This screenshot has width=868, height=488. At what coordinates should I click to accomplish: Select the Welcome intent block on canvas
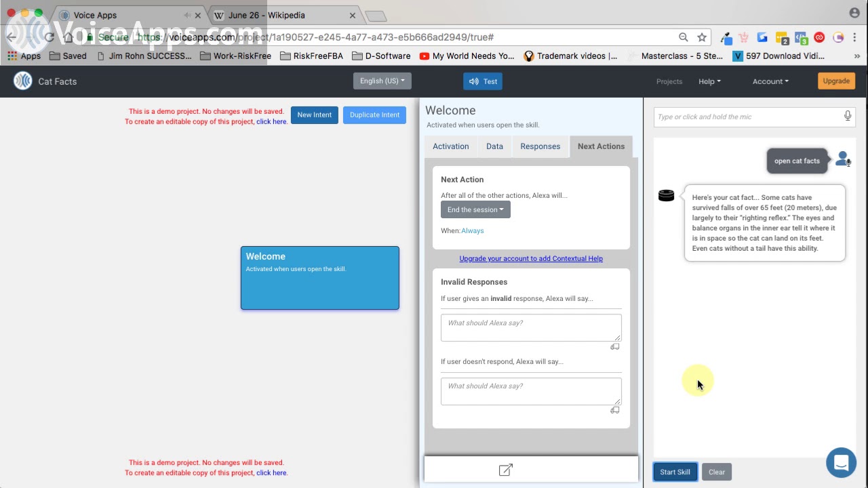pos(320,278)
